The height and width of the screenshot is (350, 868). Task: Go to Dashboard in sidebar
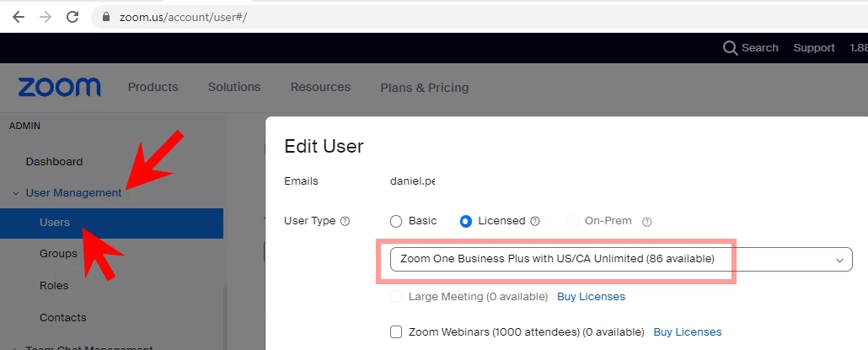coord(54,162)
